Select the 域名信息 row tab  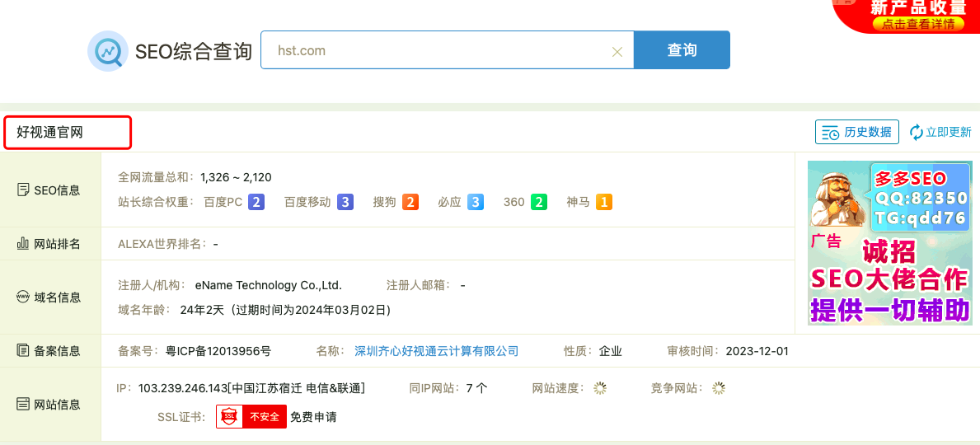click(x=49, y=297)
